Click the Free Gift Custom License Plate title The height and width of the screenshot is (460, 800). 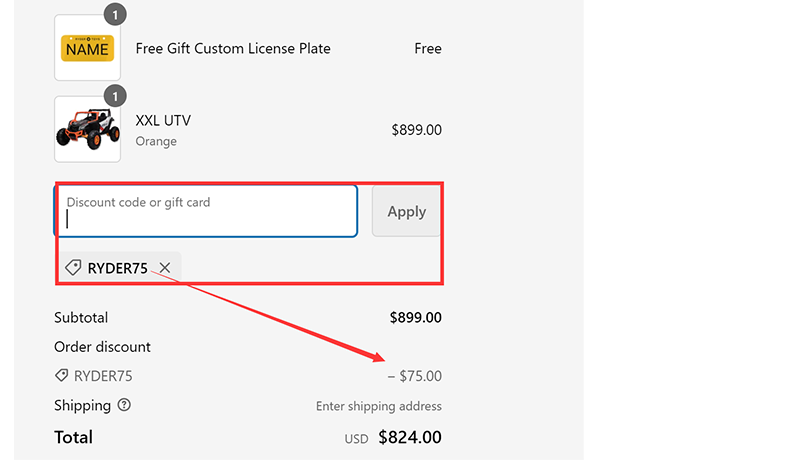pos(233,48)
